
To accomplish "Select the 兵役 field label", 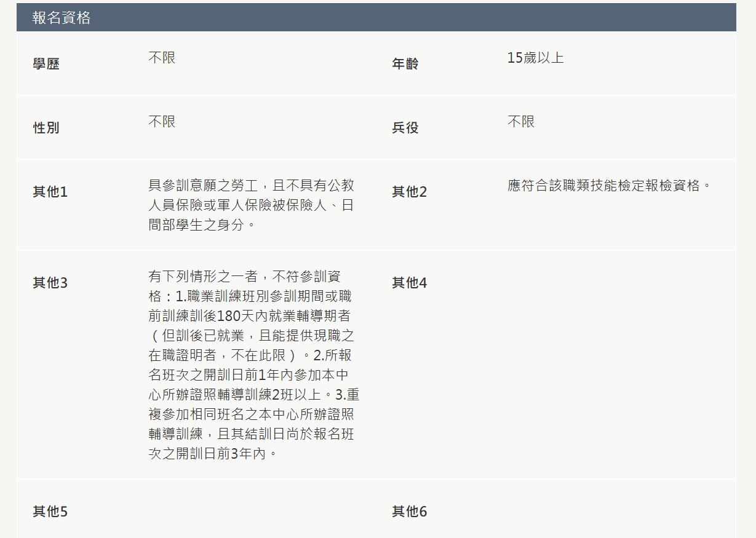I will pos(405,128).
